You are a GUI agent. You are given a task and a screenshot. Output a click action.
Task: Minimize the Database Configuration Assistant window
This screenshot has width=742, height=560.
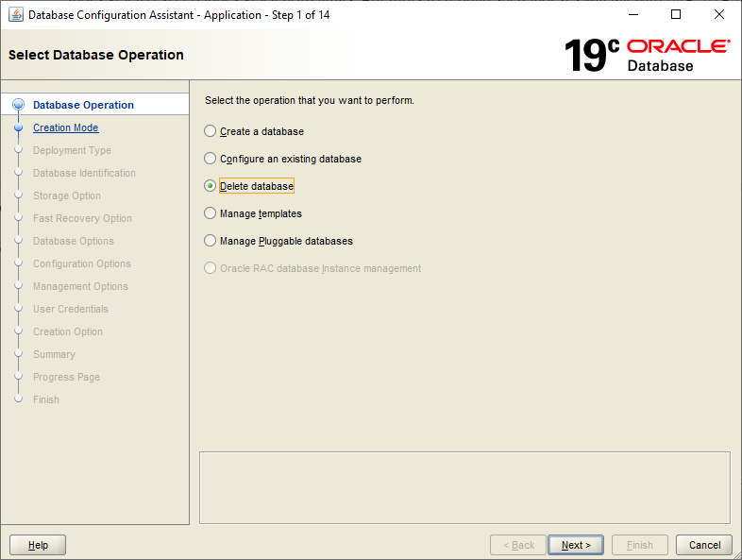(x=633, y=15)
